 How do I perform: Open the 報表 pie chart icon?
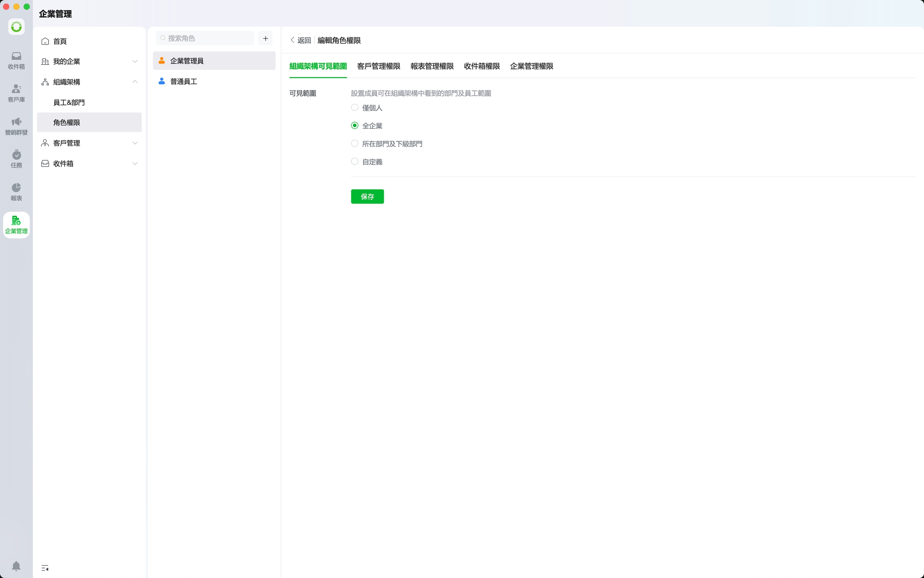click(x=16, y=192)
